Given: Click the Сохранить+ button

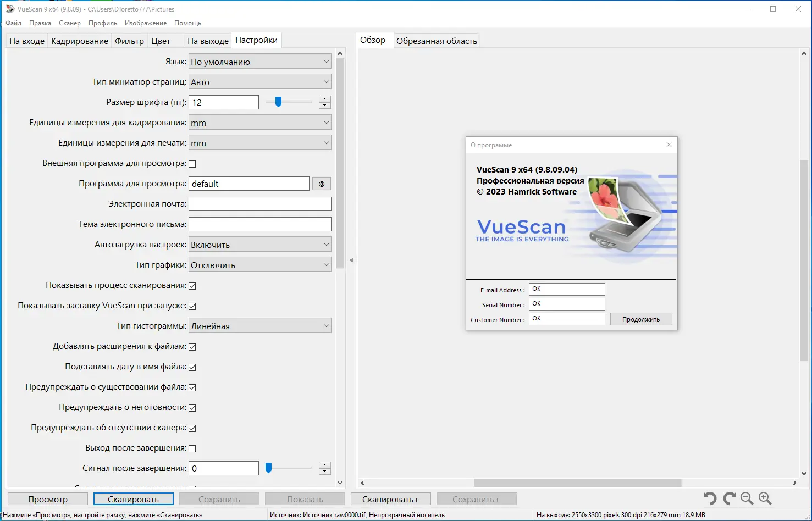Looking at the screenshot, I should (476, 499).
